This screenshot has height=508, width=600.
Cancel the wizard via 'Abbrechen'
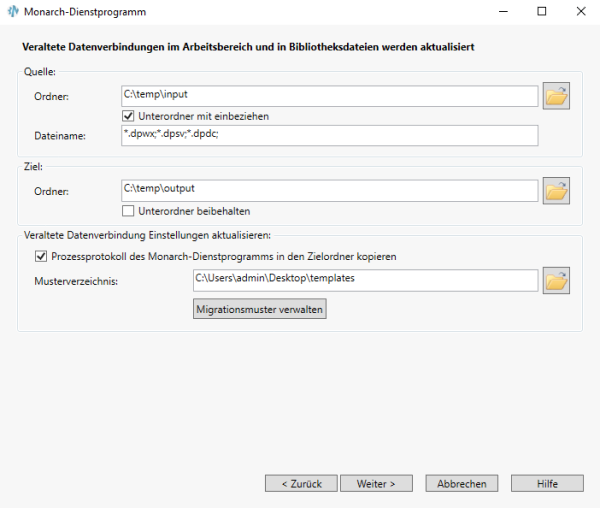[462, 483]
